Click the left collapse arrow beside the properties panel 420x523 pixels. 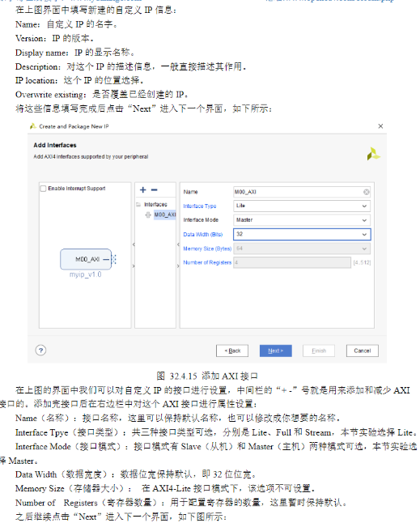(x=178, y=244)
